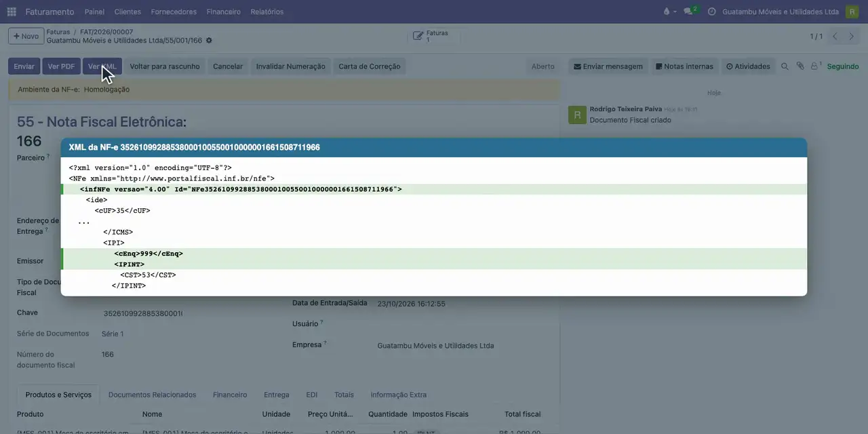Screen dimensions: 868x434
Task: Click the Produto column header
Action: [x=31, y=414]
